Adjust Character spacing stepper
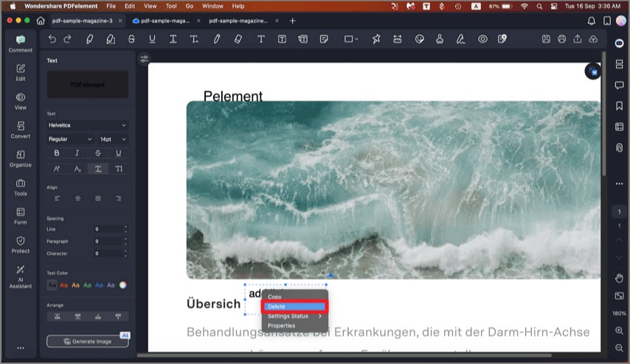630x364 pixels. 125,253
